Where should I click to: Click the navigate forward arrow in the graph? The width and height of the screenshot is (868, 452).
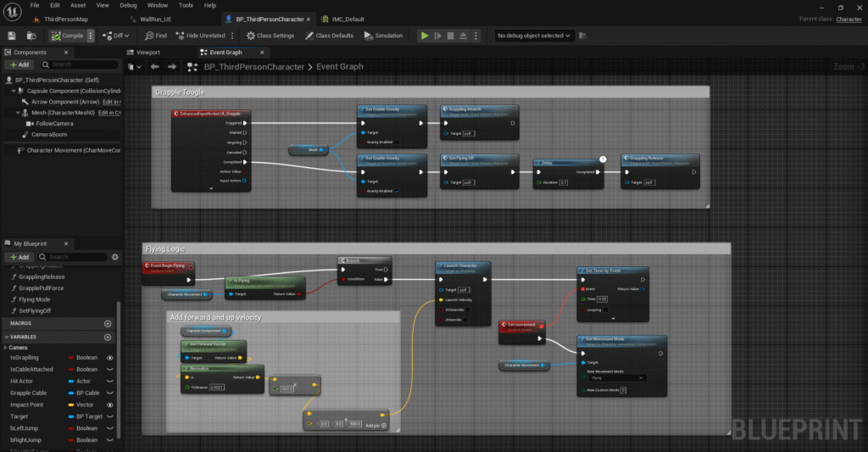(172, 67)
